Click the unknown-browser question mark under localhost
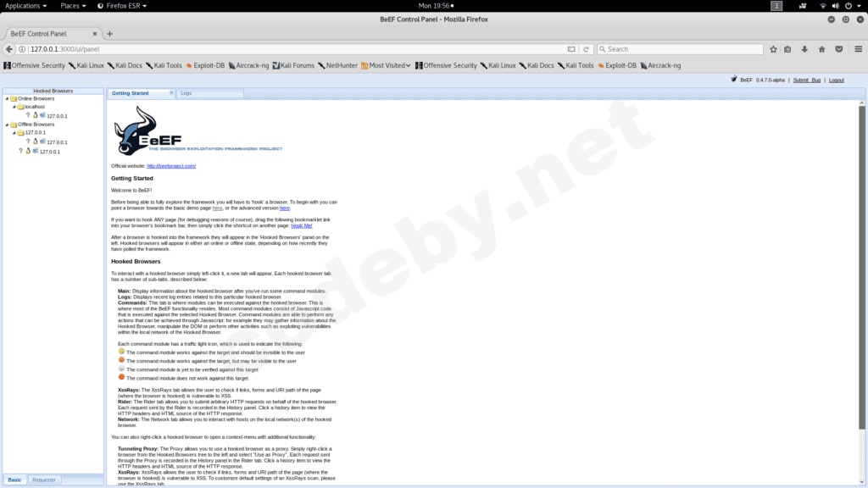Image resolution: width=868 pixels, height=488 pixels. coord(28,115)
